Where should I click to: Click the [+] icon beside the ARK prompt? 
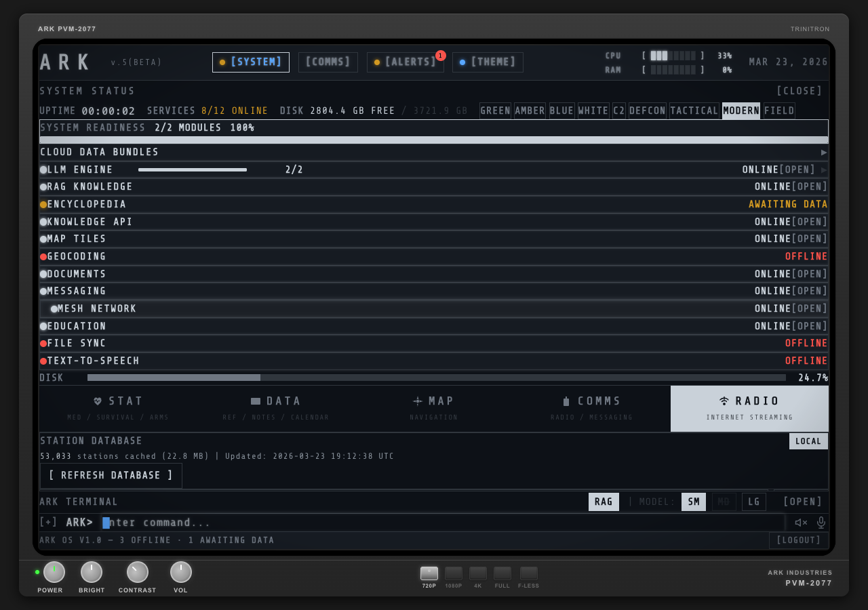[x=47, y=522]
